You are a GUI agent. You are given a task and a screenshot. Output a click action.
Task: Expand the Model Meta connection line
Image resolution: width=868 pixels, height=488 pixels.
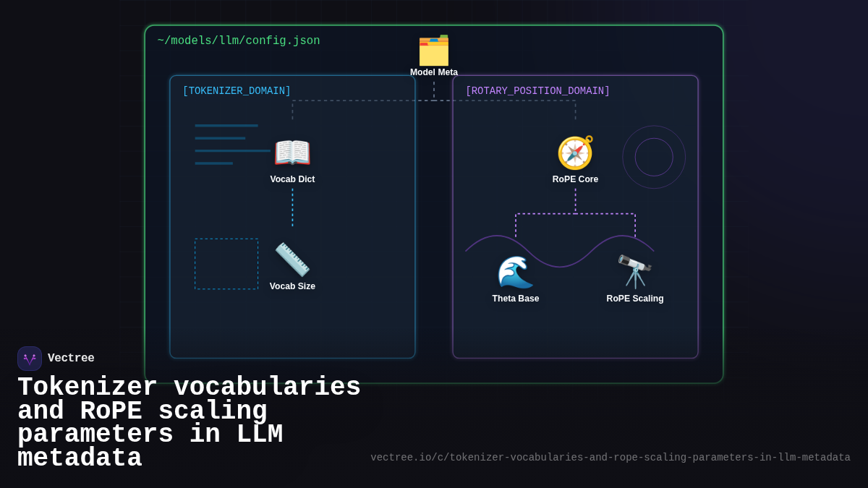tap(434, 89)
